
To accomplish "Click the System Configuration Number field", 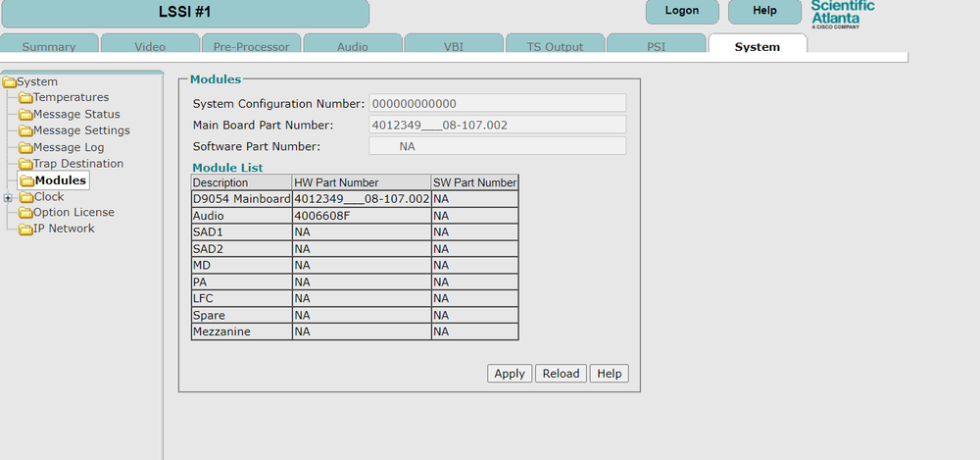I will (x=497, y=104).
